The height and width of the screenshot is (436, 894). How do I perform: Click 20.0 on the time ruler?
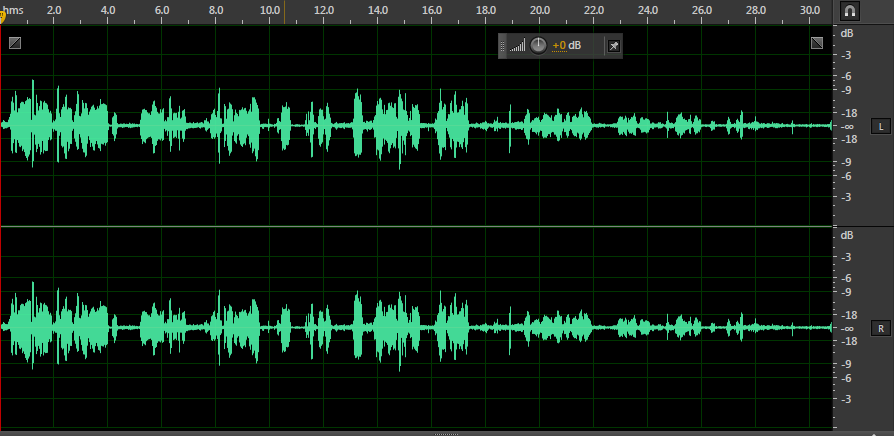coord(540,10)
